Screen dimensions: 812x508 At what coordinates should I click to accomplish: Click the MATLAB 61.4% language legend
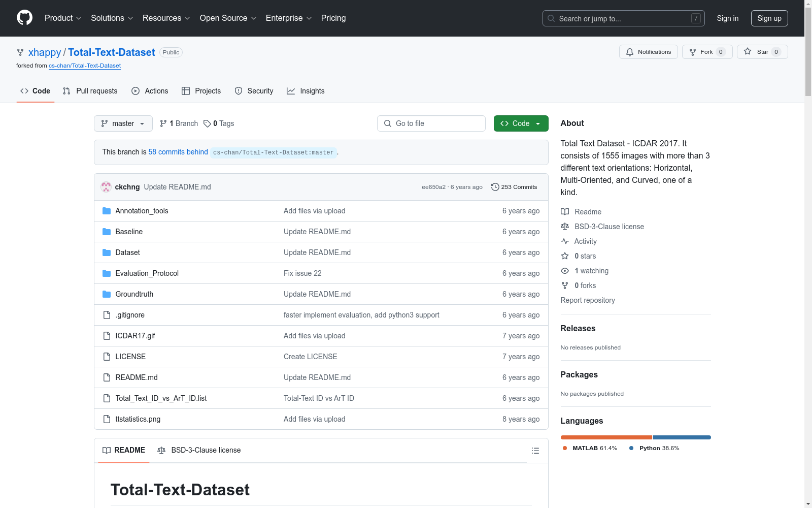(590, 448)
